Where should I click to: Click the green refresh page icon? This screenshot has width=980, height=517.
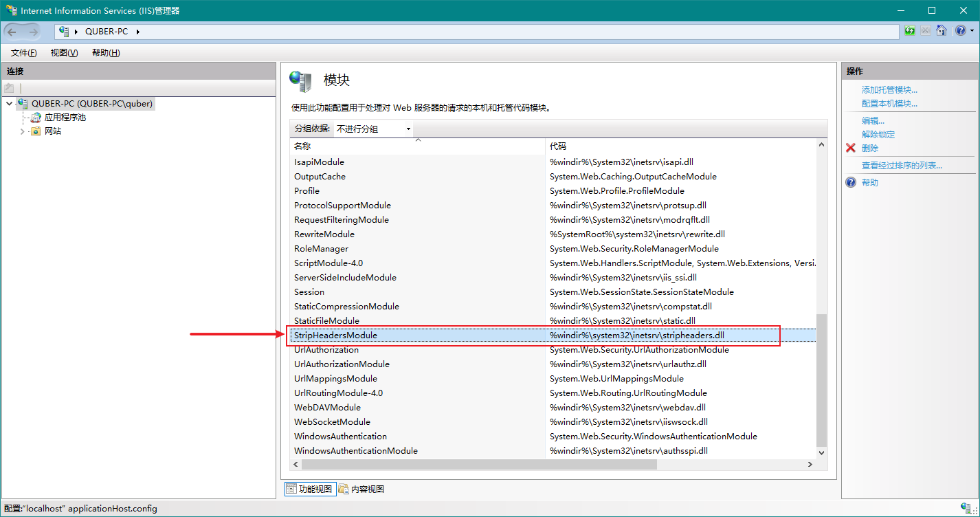[910, 31]
